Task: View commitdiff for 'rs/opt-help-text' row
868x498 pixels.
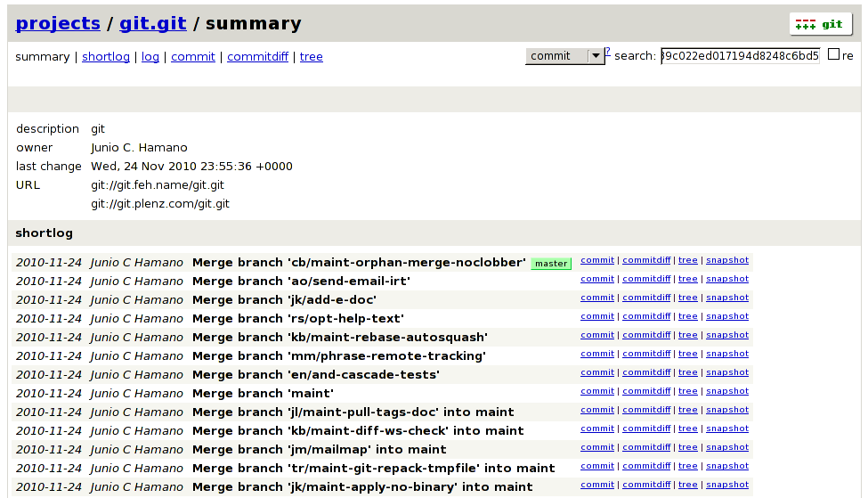Action: (646, 316)
